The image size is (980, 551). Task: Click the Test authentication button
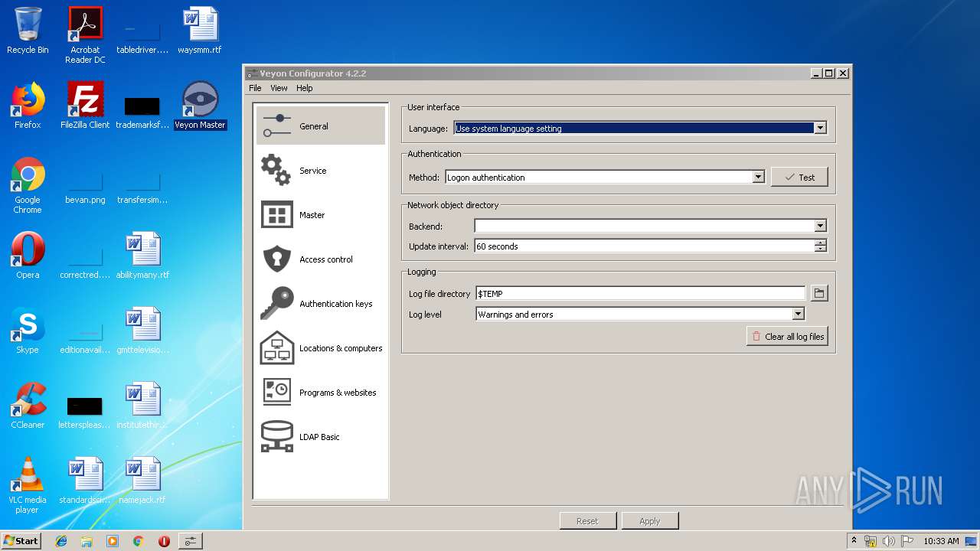(x=799, y=177)
